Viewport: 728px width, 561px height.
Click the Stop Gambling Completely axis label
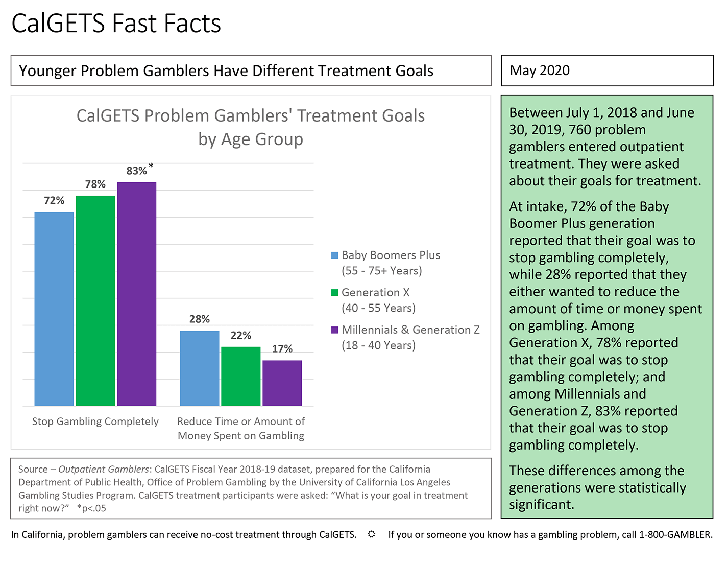point(95,422)
